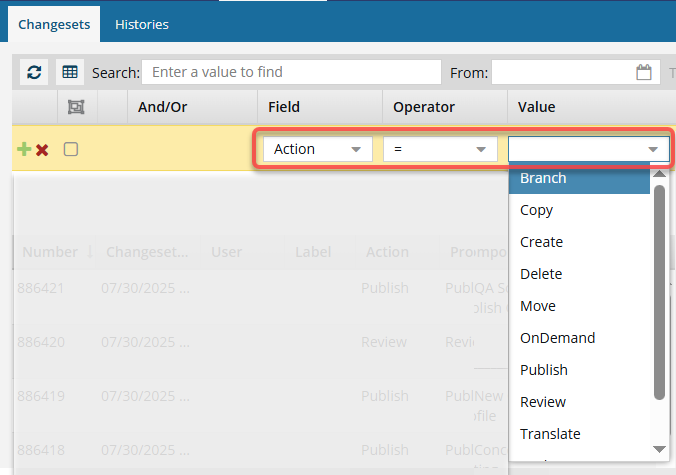Pick OnDemand from the value list
This screenshot has width=676, height=475.
[557, 338]
